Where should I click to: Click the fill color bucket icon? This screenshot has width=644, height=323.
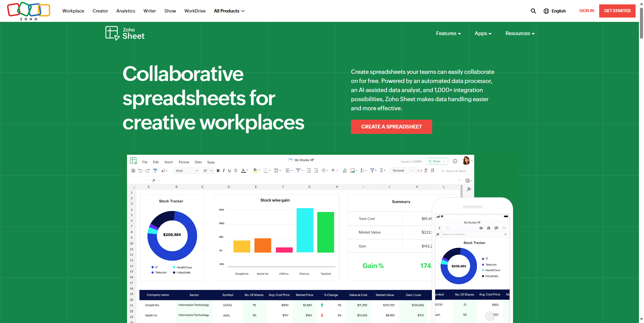[x=255, y=170]
